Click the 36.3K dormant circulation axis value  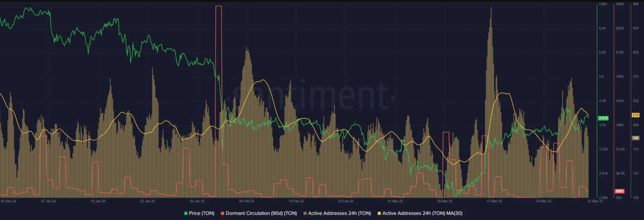coord(620,173)
